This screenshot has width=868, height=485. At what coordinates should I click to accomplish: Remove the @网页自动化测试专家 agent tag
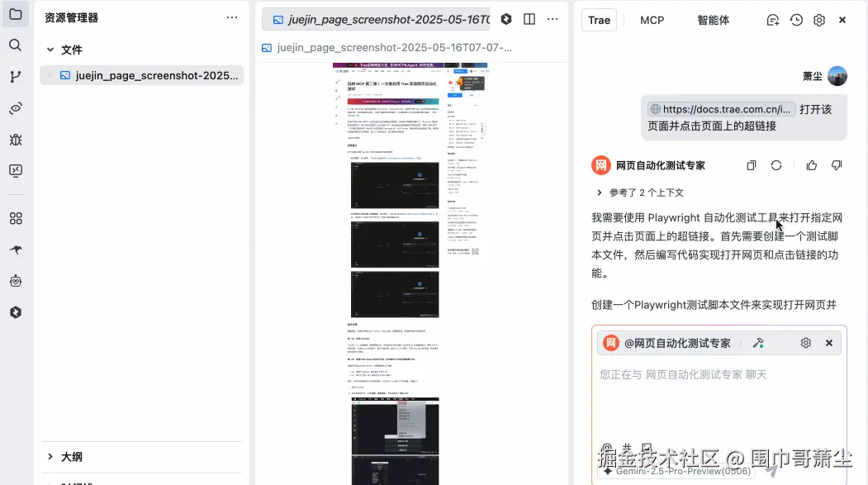pyautogui.click(x=828, y=343)
